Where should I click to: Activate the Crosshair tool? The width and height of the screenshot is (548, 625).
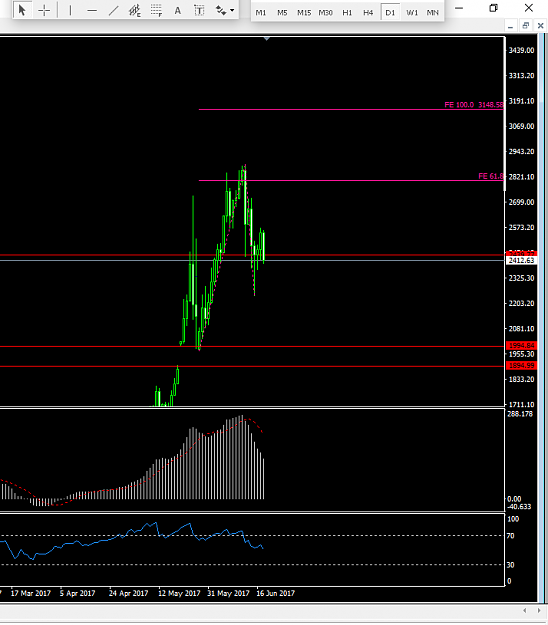44,10
